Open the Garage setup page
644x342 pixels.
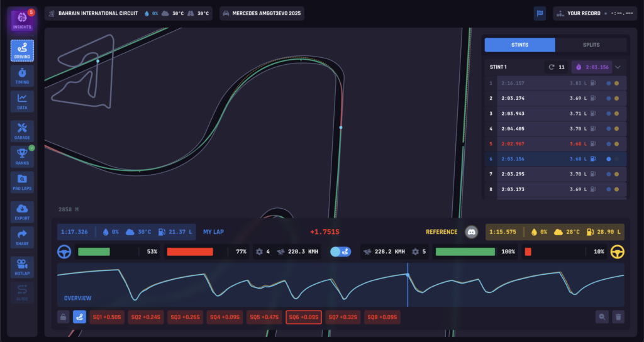coord(22,131)
